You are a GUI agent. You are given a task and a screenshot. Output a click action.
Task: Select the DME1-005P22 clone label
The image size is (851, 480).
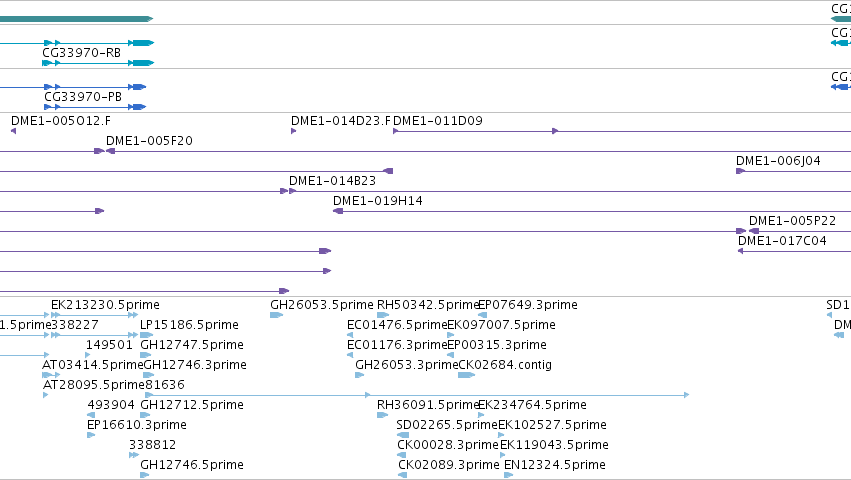tap(792, 221)
